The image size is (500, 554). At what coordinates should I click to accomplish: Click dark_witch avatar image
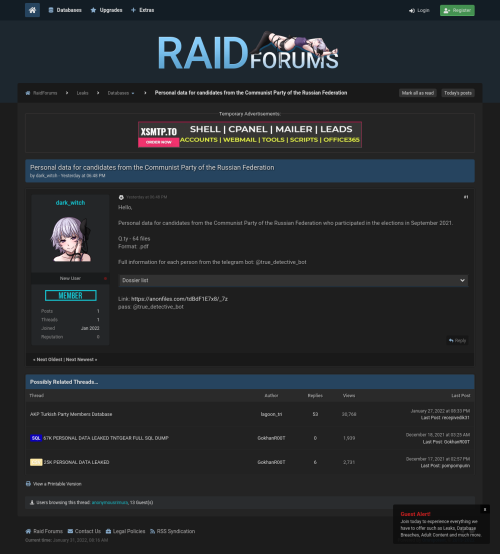click(x=71, y=239)
